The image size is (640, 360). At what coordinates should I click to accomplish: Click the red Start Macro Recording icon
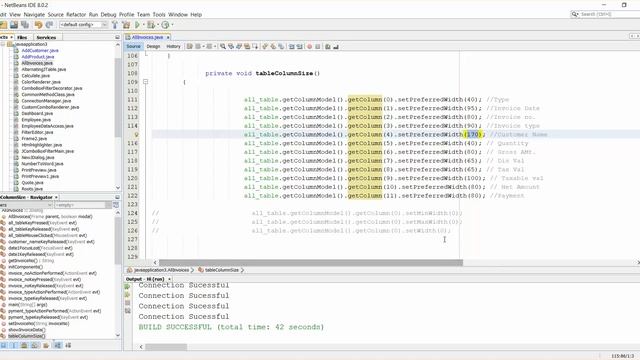309,47
